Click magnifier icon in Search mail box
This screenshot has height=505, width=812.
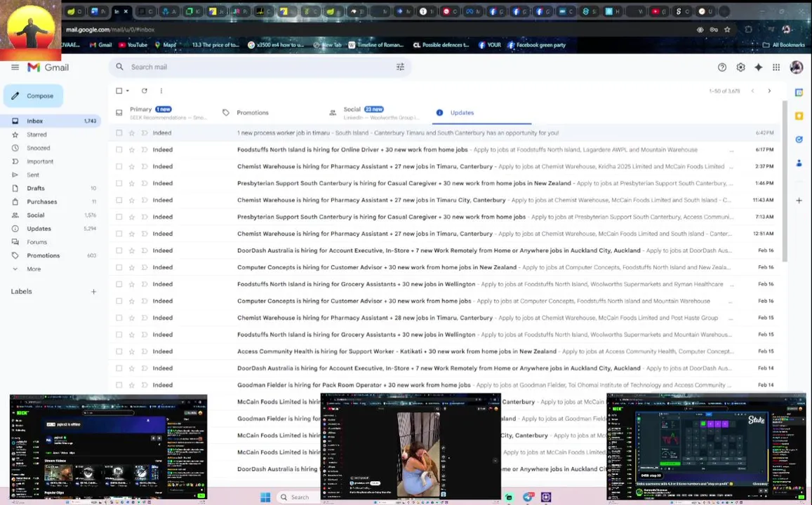point(119,67)
